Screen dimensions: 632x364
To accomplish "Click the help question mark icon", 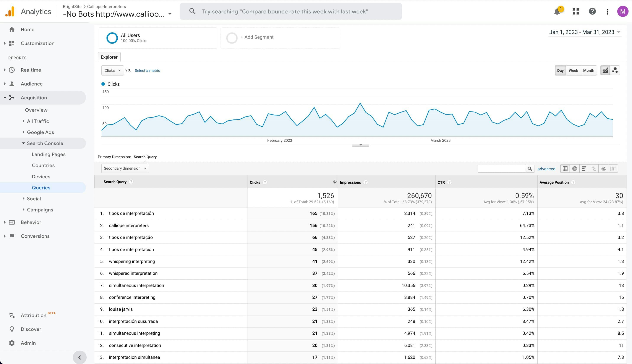I will coord(592,11).
